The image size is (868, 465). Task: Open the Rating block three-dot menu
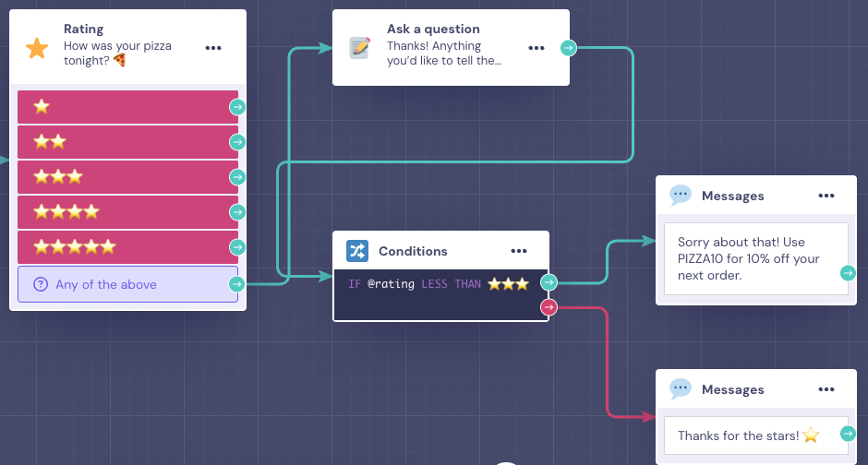pyautogui.click(x=213, y=48)
